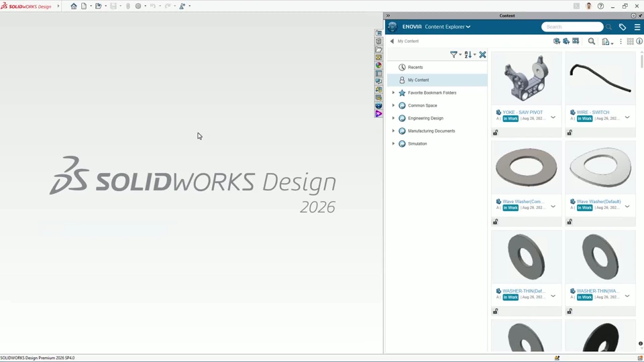Select Common Space in the navigation list

pos(422,105)
